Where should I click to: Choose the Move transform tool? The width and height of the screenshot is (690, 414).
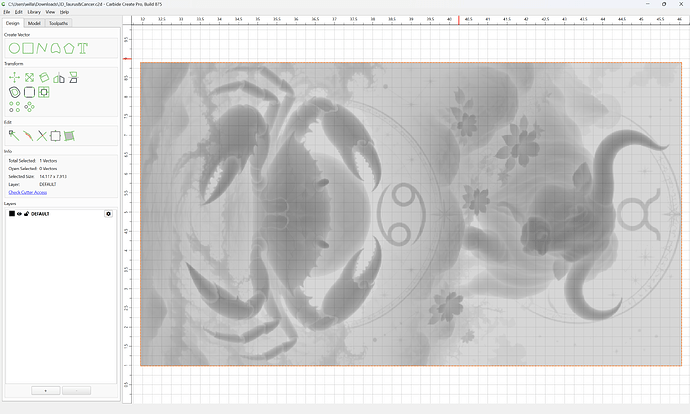coord(15,78)
